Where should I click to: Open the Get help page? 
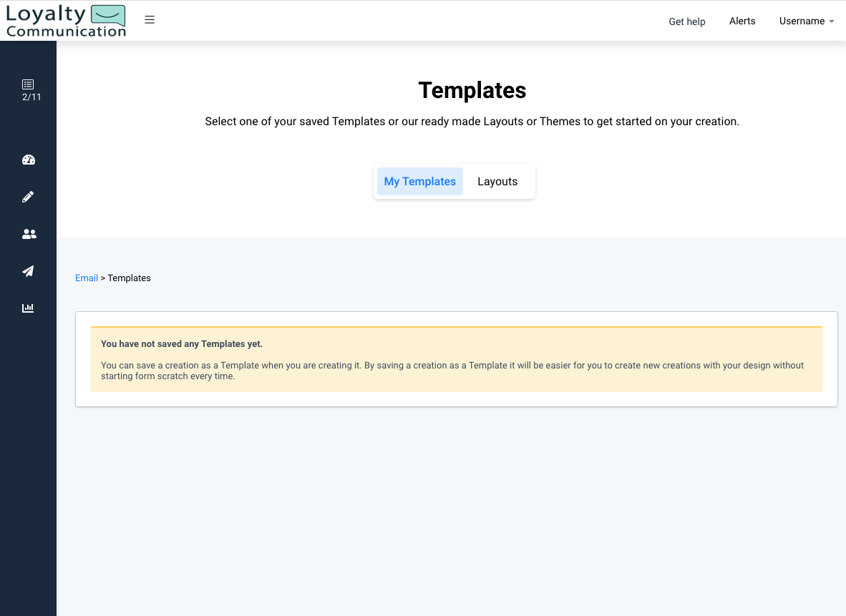point(686,21)
